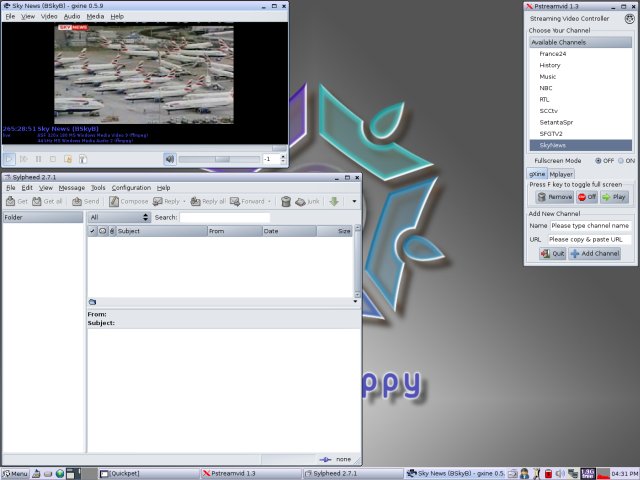Open the gxine Audio menu

72,16
